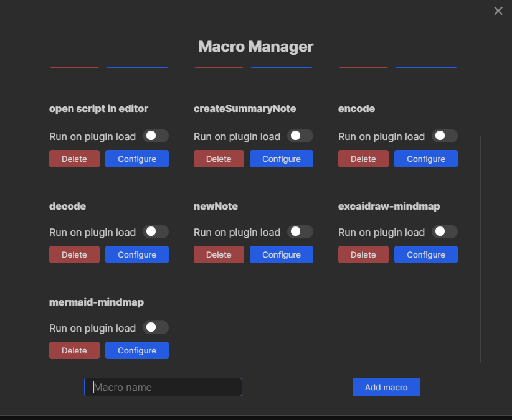
Task: Toggle Run on plugin load for open script in editor
Action: [156, 136]
